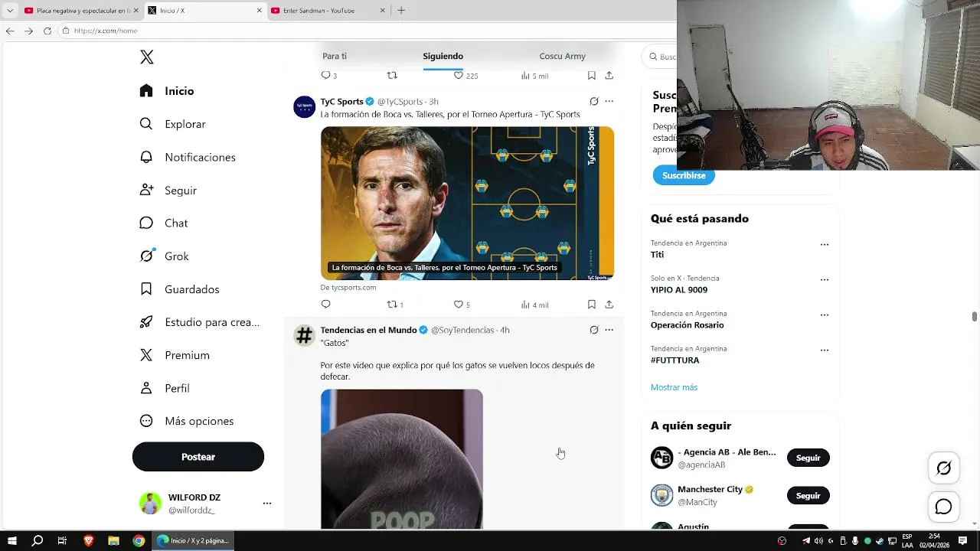Screen dimensions: 980x551
Task: Open #FUTTTURA trend
Action: point(675,360)
